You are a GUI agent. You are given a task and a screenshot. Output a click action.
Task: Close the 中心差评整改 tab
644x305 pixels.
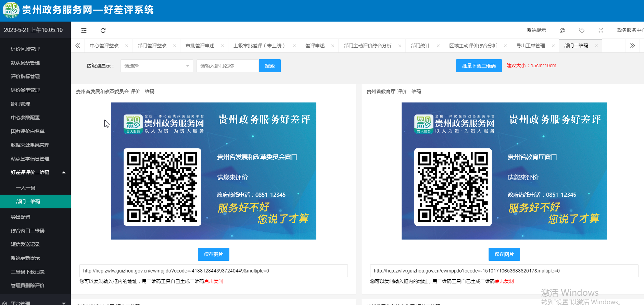tap(127, 46)
